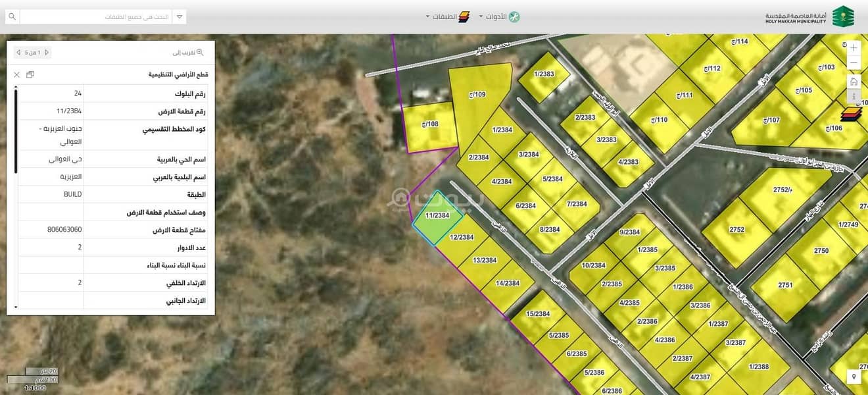Viewport: 868px width, 395px height.
Task: Click the 'تقريب إلى' zoom-to link
Action: point(188,53)
